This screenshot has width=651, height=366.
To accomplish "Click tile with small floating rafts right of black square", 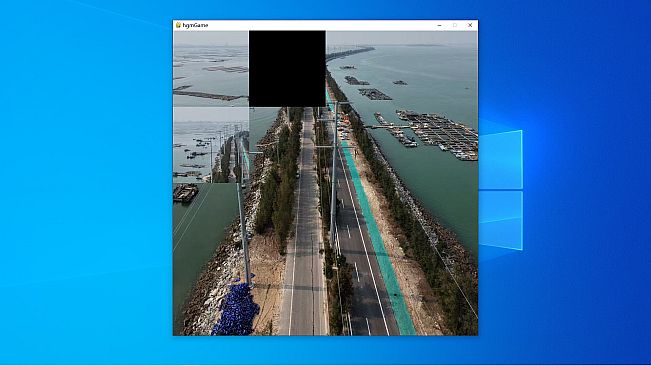I will click(364, 69).
